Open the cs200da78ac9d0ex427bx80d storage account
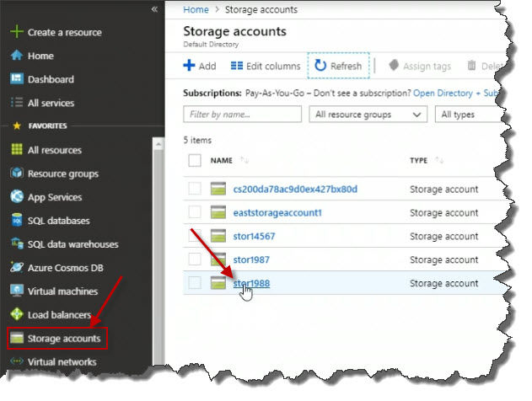Viewport: 532px width, 401px height. pyautogui.click(x=295, y=189)
